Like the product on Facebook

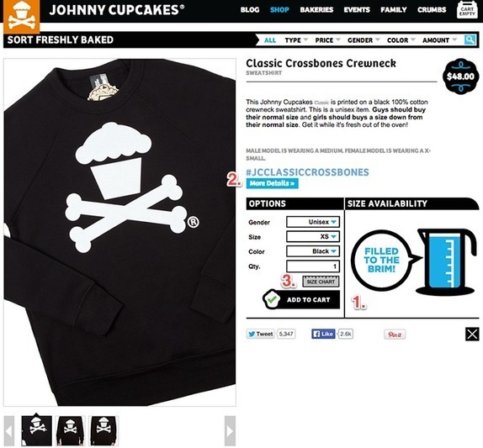[323, 334]
